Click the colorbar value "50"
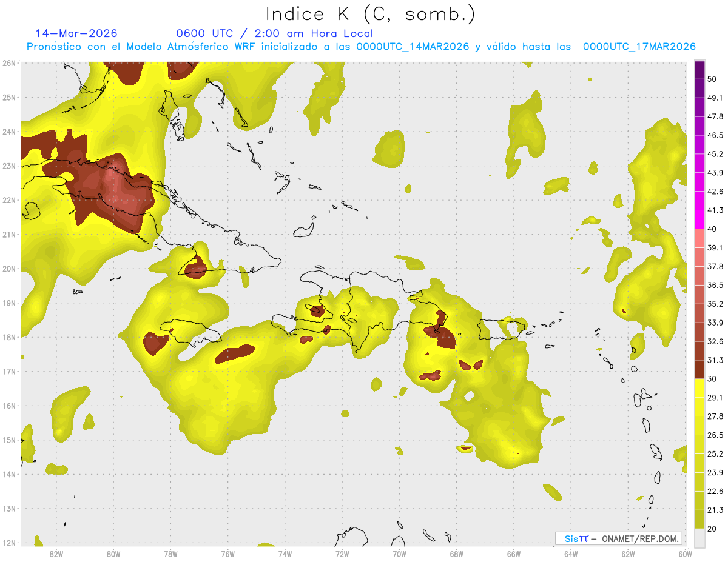The height and width of the screenshot is (562, 728). click(x=712, y=79)
